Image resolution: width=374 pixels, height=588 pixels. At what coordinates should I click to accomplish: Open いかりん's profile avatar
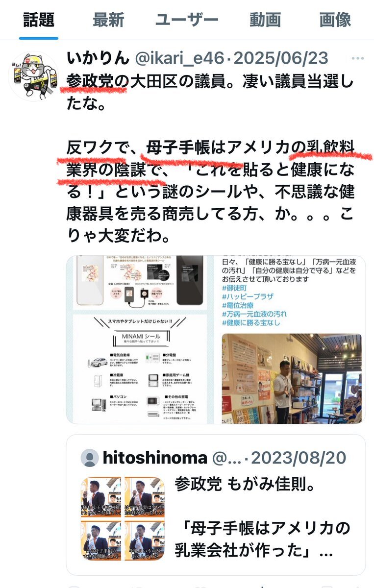click(34, 75)
